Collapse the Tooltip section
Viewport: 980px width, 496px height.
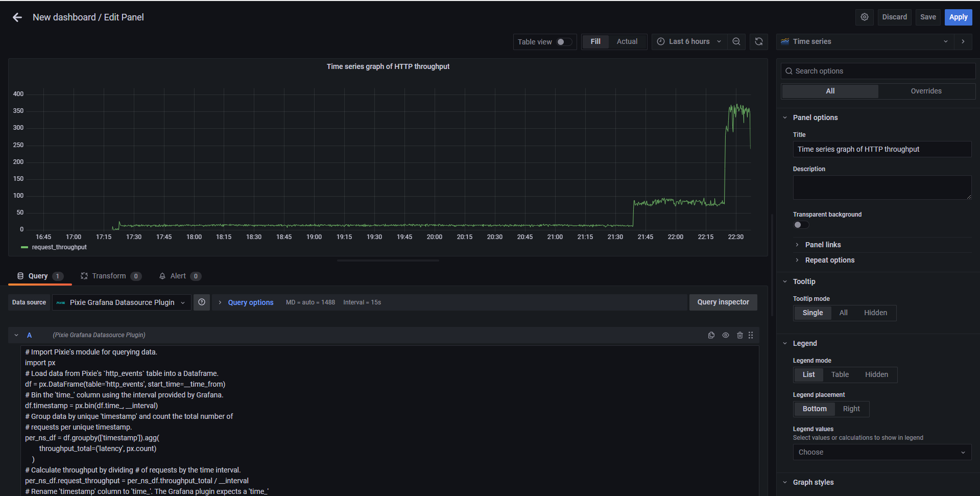tap(804, 281)
